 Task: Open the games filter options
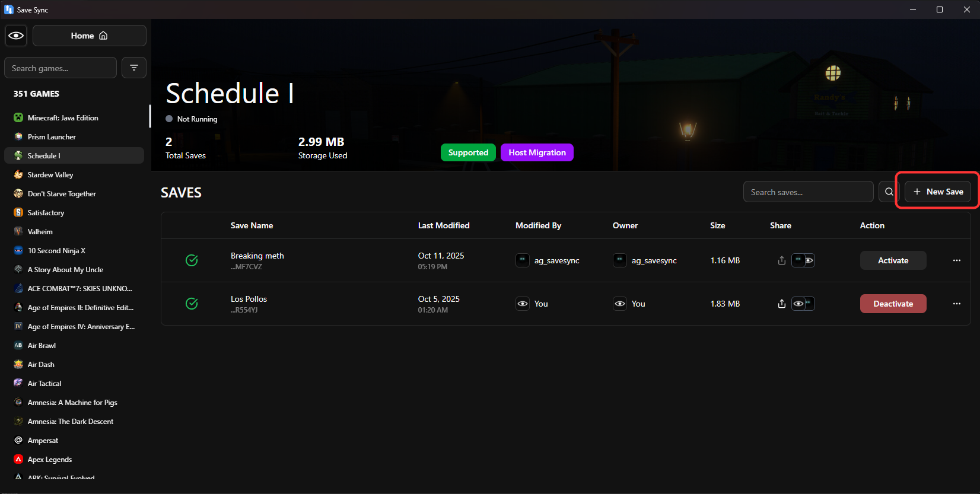point(134,68)
